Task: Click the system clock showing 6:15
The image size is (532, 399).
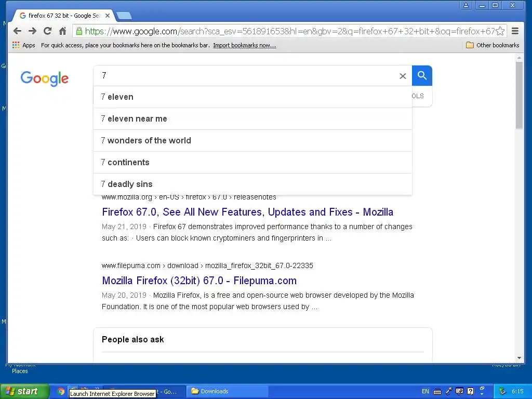Action: 517,391
